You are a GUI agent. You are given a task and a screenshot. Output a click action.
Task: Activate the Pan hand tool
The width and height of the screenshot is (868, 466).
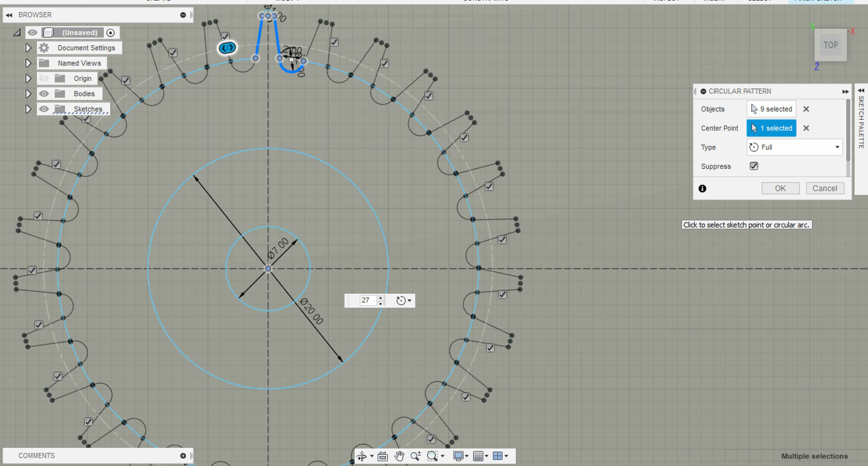(399, 456)
